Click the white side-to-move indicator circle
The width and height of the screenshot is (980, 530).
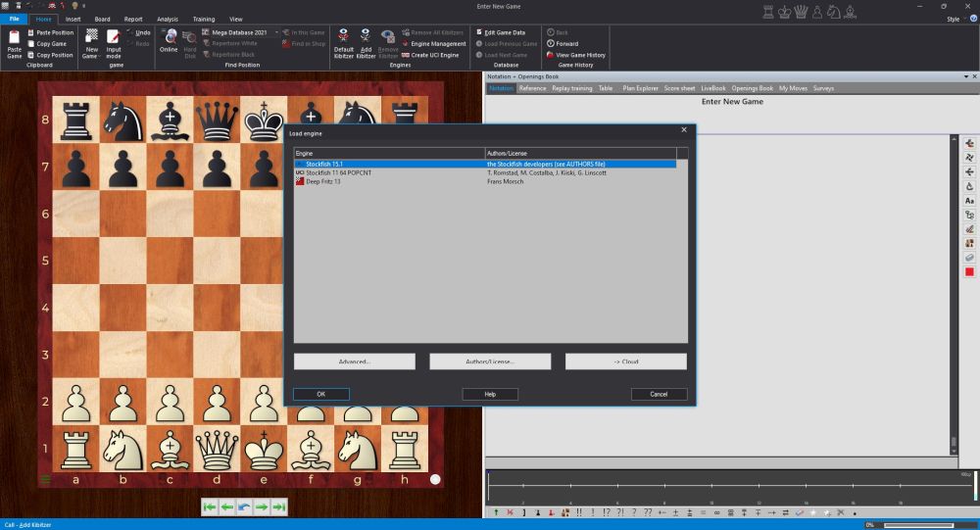(x=435, y=480)
